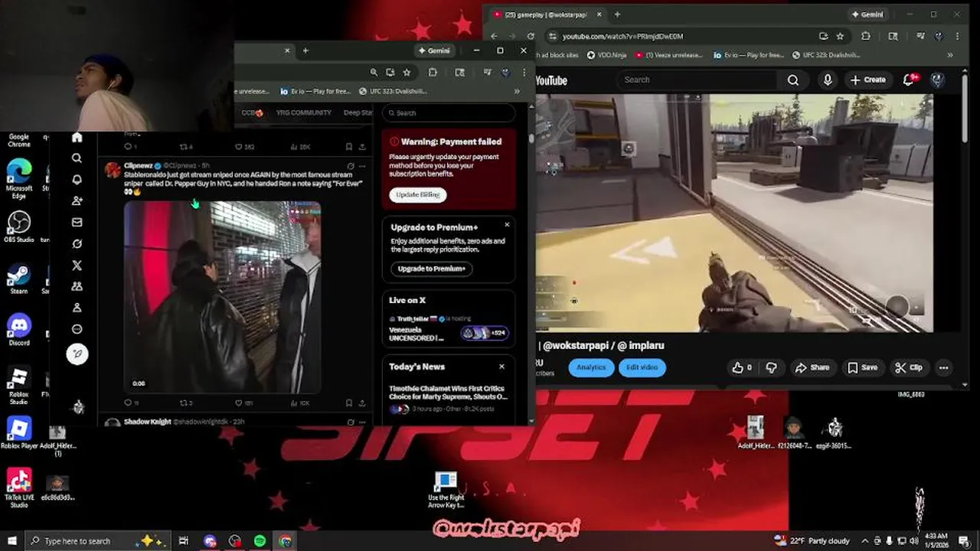This screenshot has height=551, width=980.
Task: Open Profile icon in X sidebar
Action: pyautogui.click(x=77, y=308)
